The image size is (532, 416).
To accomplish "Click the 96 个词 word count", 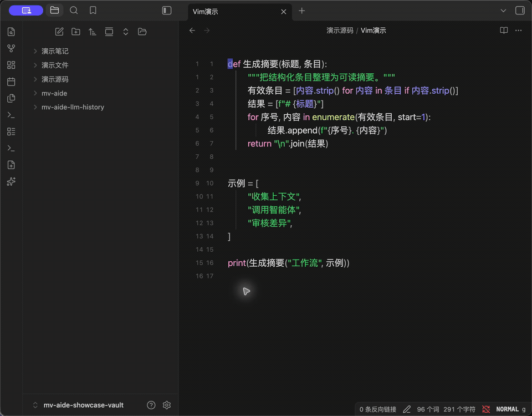I will [x=428, y=409].
